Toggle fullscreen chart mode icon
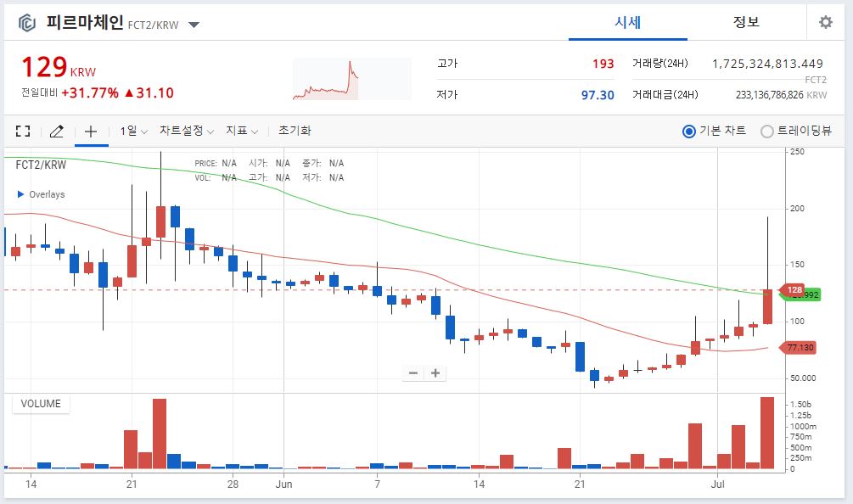The image size is (853, 504). click(x=23, y=131)
